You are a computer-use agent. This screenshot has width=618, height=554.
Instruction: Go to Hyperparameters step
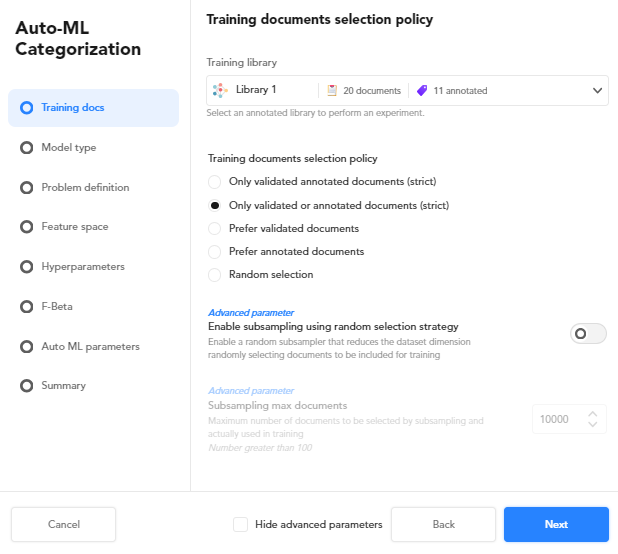(x=82, y=267)
